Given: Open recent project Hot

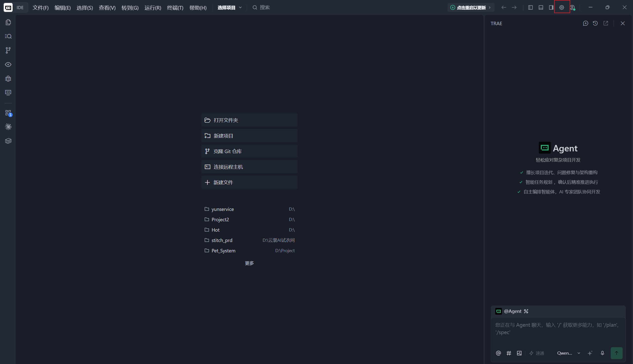Looking at the screenshot, I should pyautogui.click(x=249, y=230).
